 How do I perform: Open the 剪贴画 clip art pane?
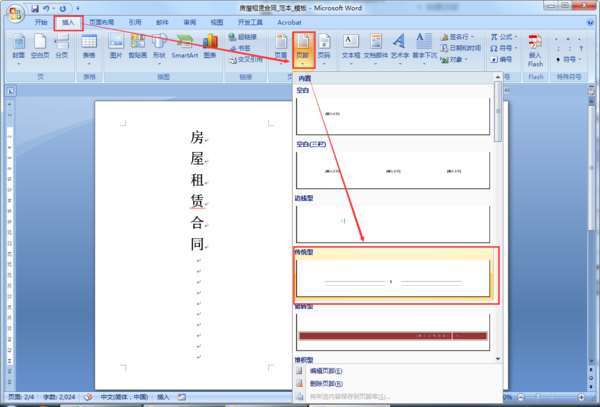[138, 47]
